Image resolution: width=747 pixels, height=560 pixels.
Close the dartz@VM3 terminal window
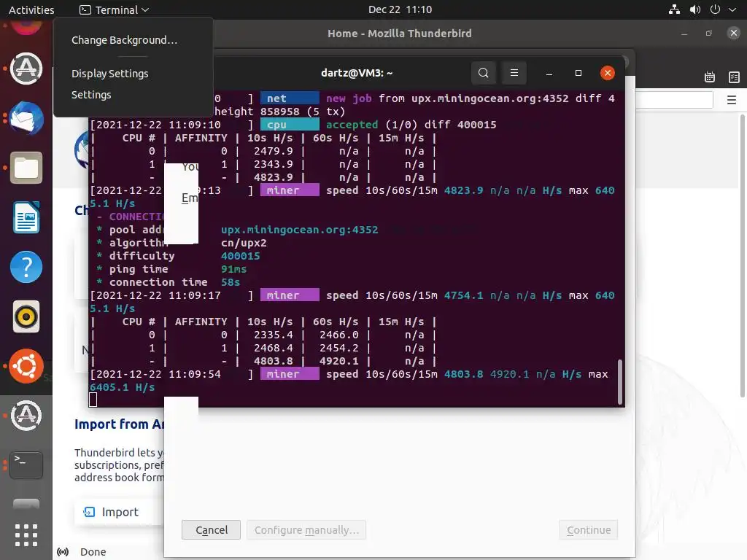[608, 73]
